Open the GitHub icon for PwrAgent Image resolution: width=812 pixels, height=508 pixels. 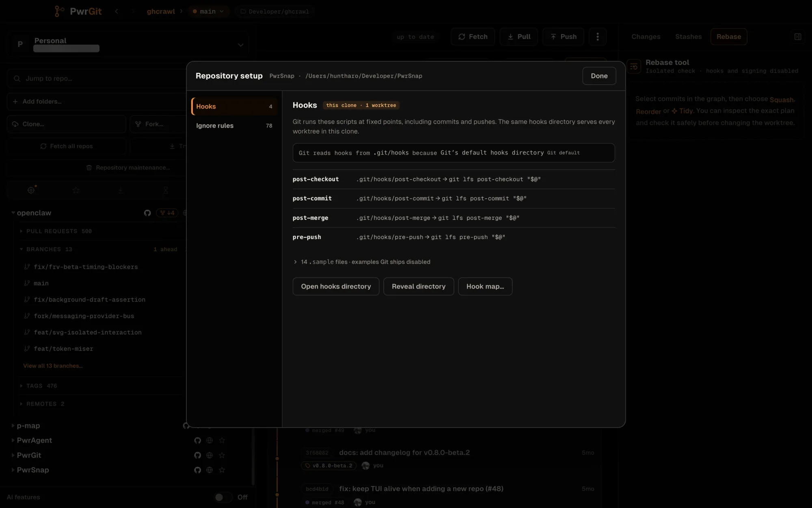click(198, 441)
